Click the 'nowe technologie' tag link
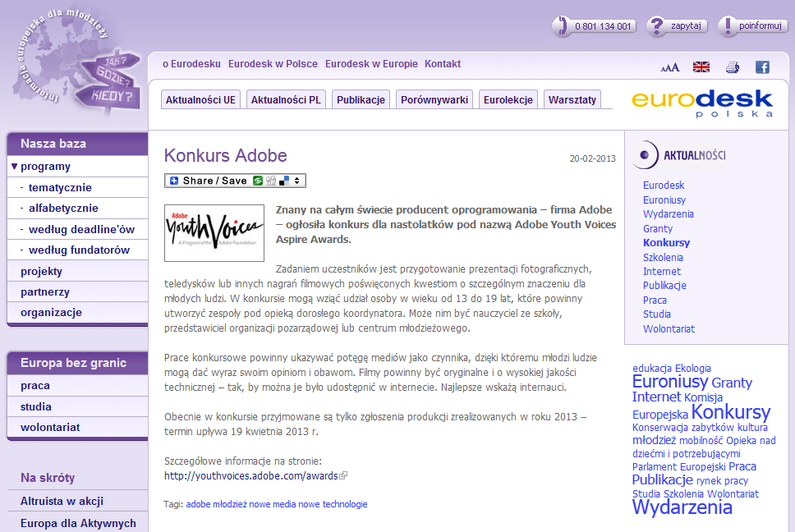 point(333,504)
